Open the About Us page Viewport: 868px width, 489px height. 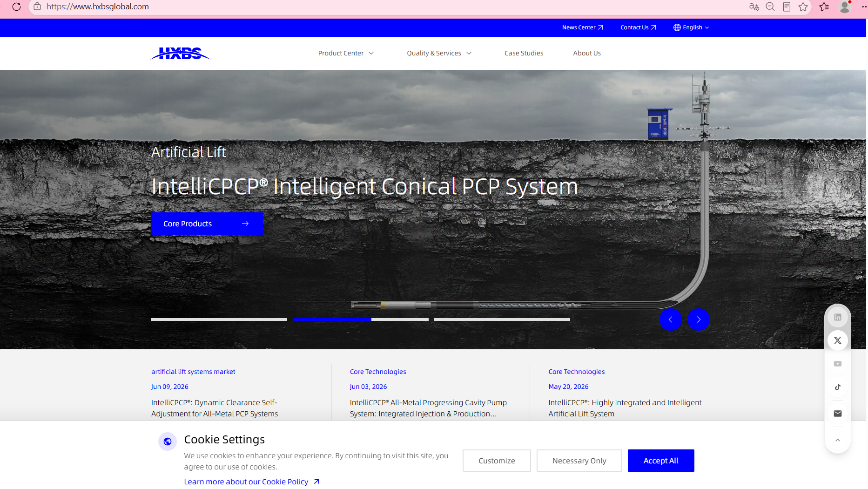coord(587,53)
